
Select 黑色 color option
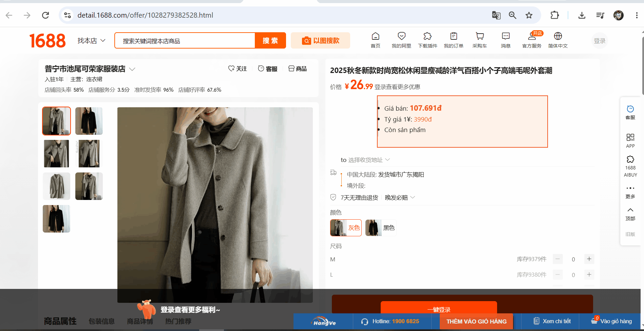tap(381, 227)
